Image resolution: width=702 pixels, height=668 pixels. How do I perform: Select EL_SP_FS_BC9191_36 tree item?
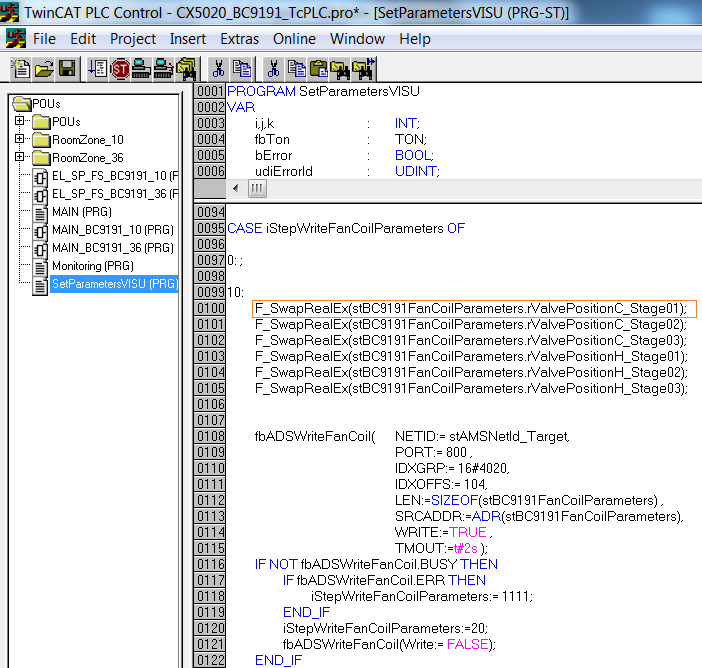[115, 194]
